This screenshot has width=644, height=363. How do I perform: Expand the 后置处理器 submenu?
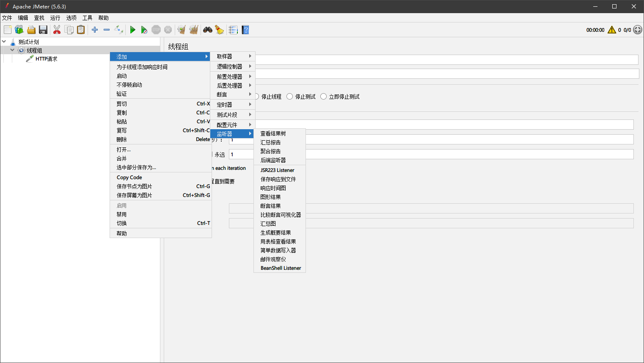tap(232, 86)
